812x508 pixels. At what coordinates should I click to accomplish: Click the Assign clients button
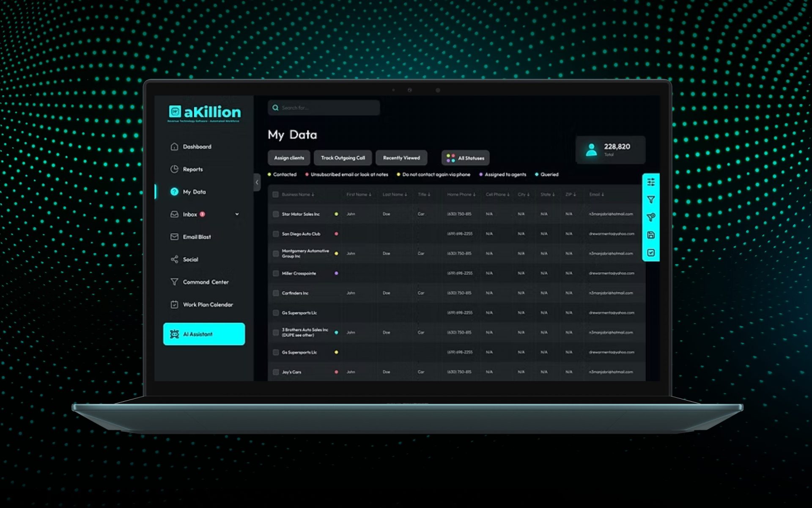[289, 158]
